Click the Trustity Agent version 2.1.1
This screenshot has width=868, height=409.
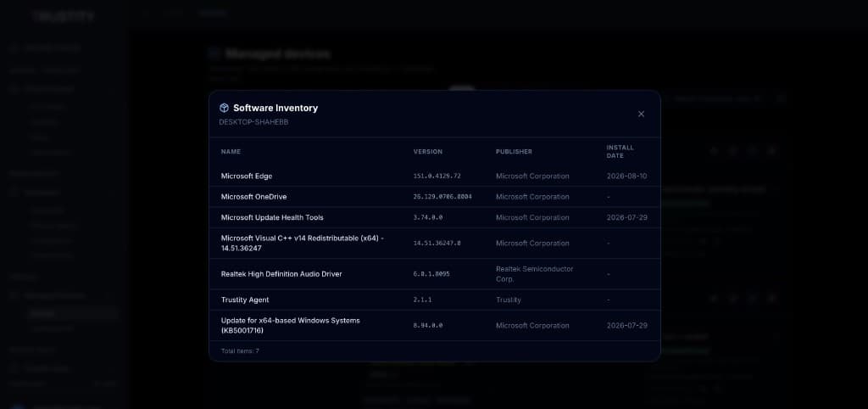coord(422,300)
